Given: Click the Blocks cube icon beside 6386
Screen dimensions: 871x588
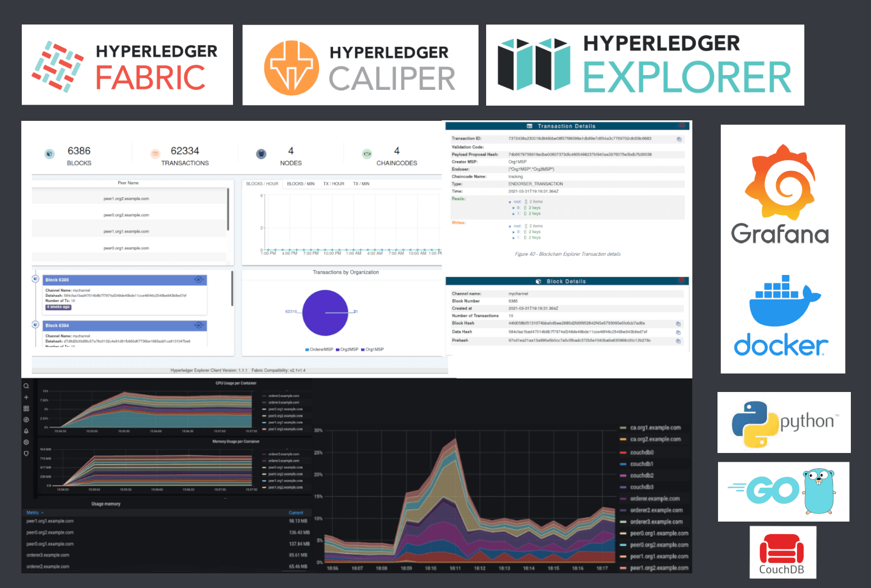Looking at the screenshot, I should [x=50, y=154].
